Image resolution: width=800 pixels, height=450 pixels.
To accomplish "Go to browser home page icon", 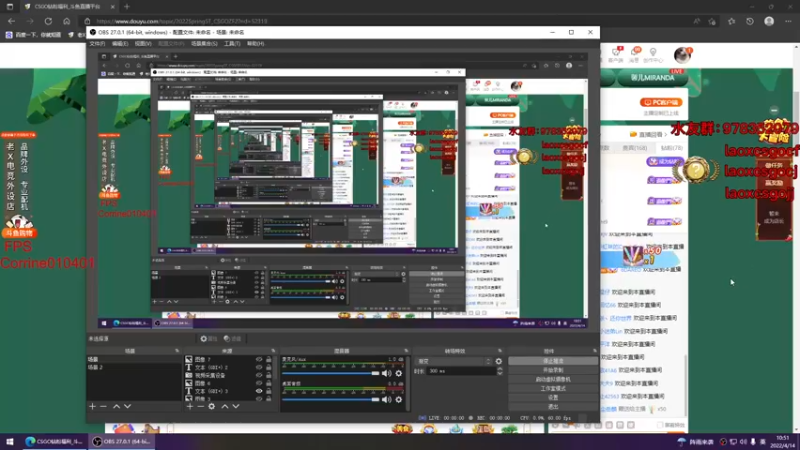I will tap(66, 21).
